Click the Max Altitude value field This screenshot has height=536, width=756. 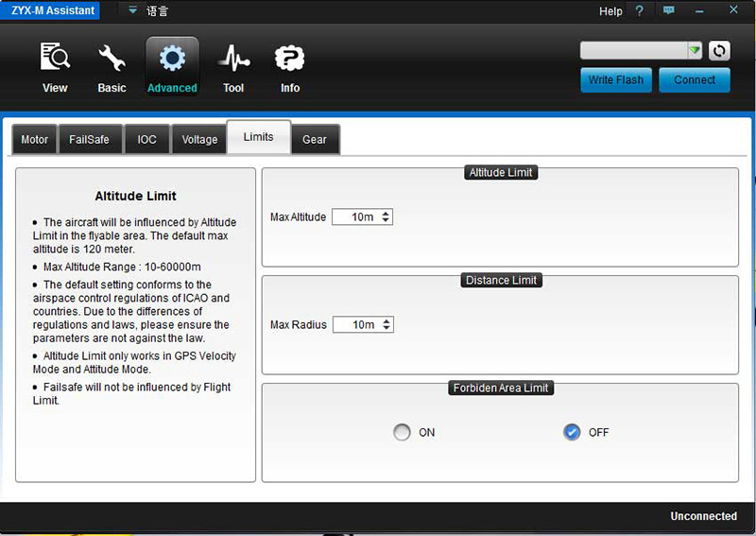362,217
